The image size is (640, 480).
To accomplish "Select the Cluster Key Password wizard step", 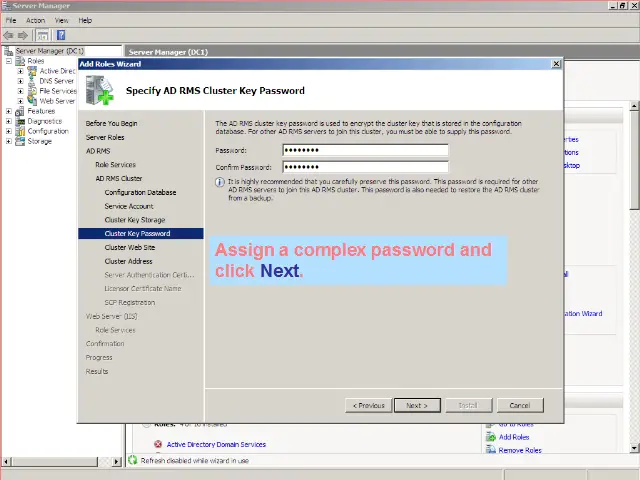I will tap(141, 233).
